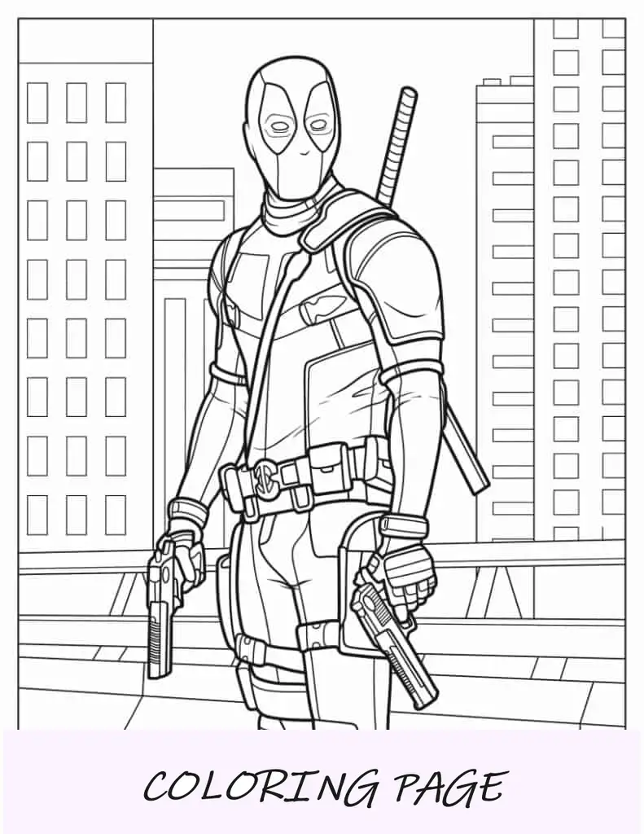The width and height of the screenshot is (644, 834).
Task: Click the "COLORING PAGE" caption text
Action: [x=322, y=787]
